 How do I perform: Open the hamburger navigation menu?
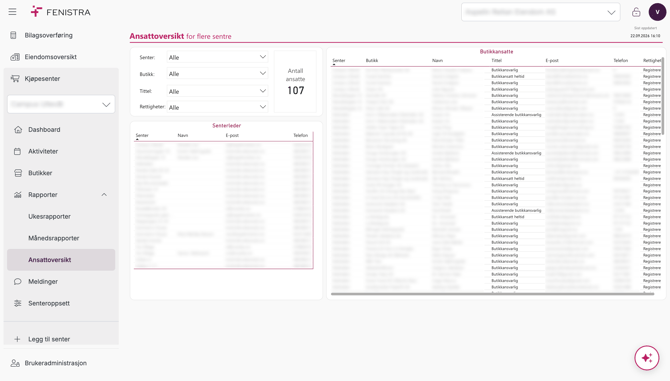pyautogui.click(x=12, y=12)
